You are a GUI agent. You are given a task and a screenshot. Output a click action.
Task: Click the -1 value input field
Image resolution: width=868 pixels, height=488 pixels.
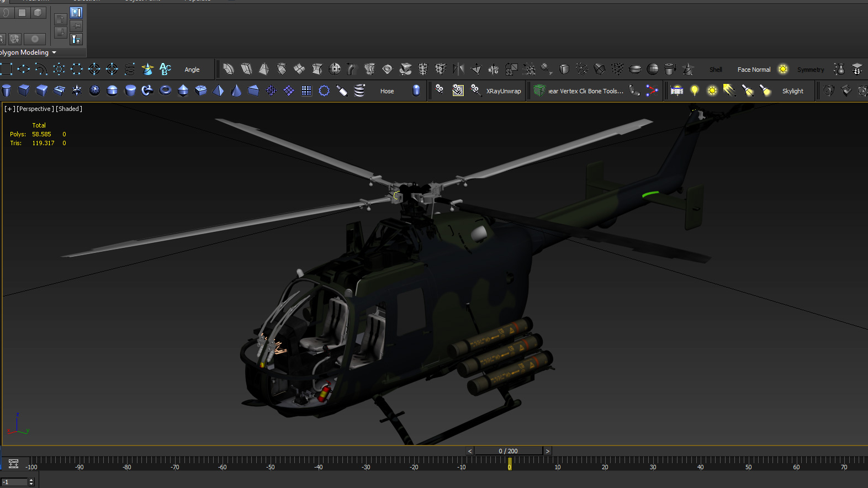(x=14, y=482)
